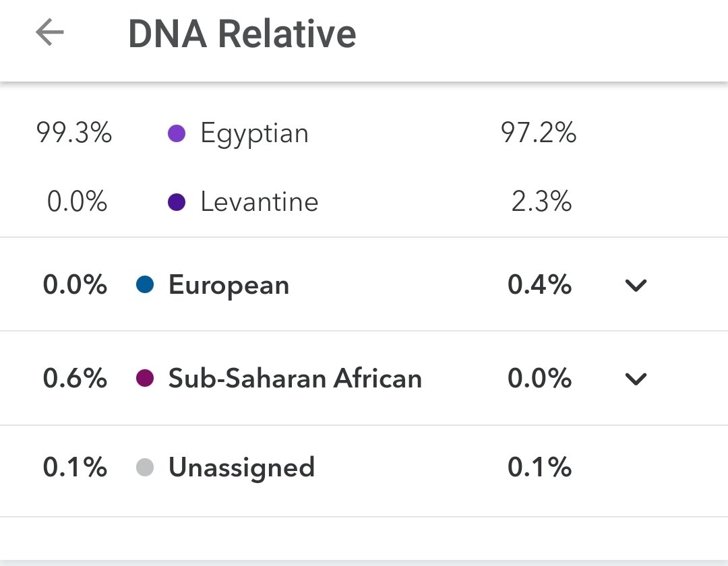
Task: Click the 2.3% Levantine percentage
Action: [x=541, y=202]
